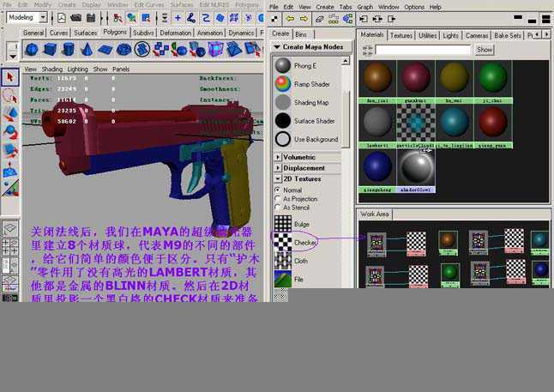Image resolution: width=554 pixels, height=392 pixels.
Task: Switch to the Bins tab
Action: pyautogui.click(x=301, y=34)
